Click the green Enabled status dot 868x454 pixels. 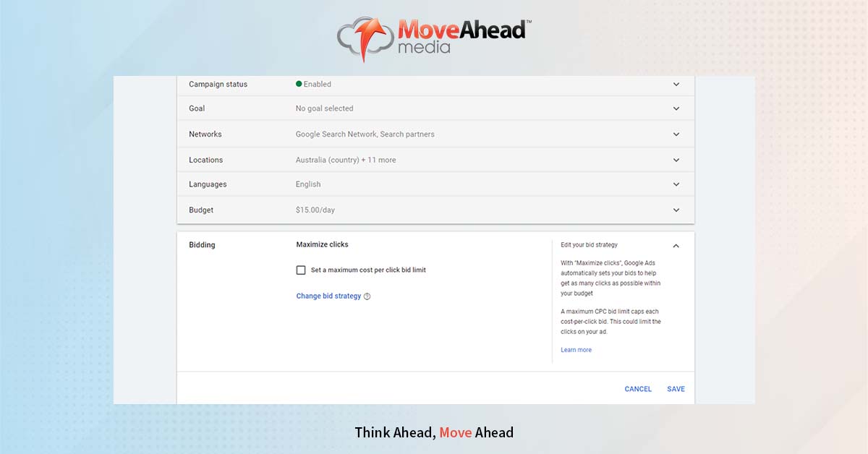(x=299, y=84)
